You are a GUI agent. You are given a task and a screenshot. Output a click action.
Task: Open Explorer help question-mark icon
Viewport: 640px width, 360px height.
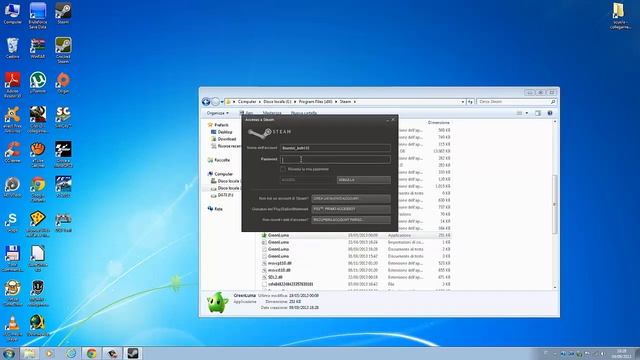pyautogui.click(x=550, y=113)
